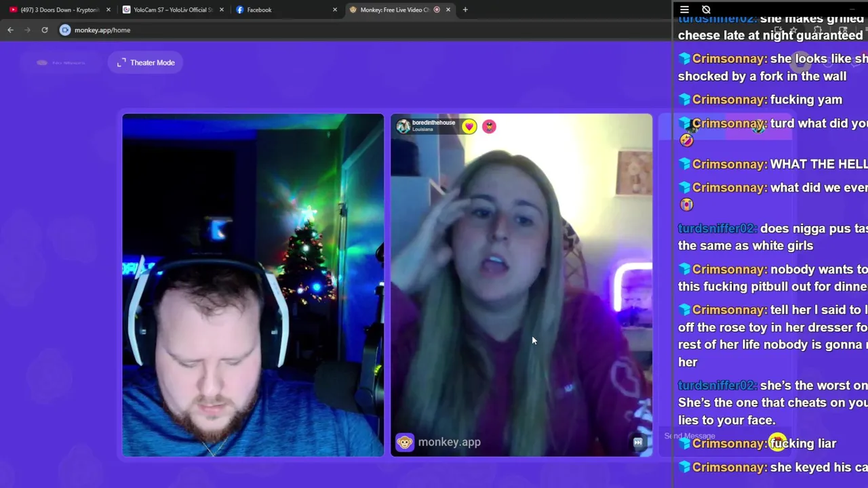Click 'cheese late at night guaranteed' chat line
The width and height of the screenshot is (868, 488).
click(770, 35)
